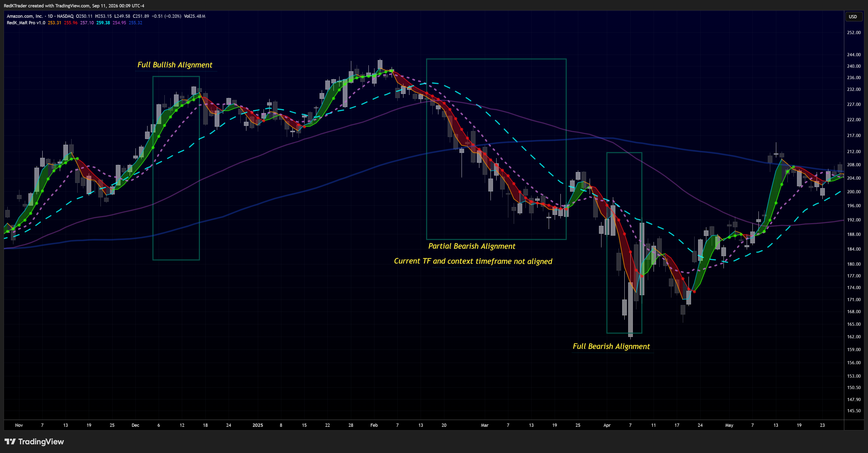
Task: Click the Apr label on time axis
Action: pyautogui.click(x=607, y=425)
